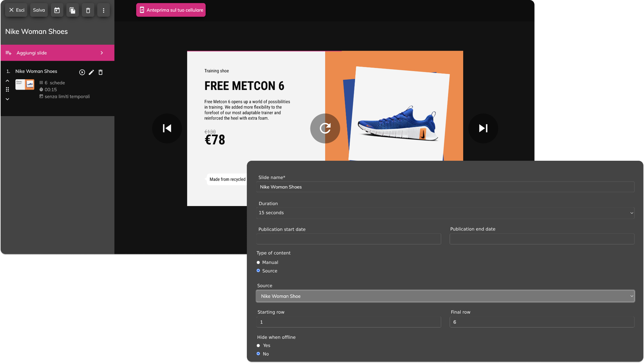The height and width of the screenshot is (363, 644).
Task: Click the 6 schede cards count text
Action: (55, 83)
